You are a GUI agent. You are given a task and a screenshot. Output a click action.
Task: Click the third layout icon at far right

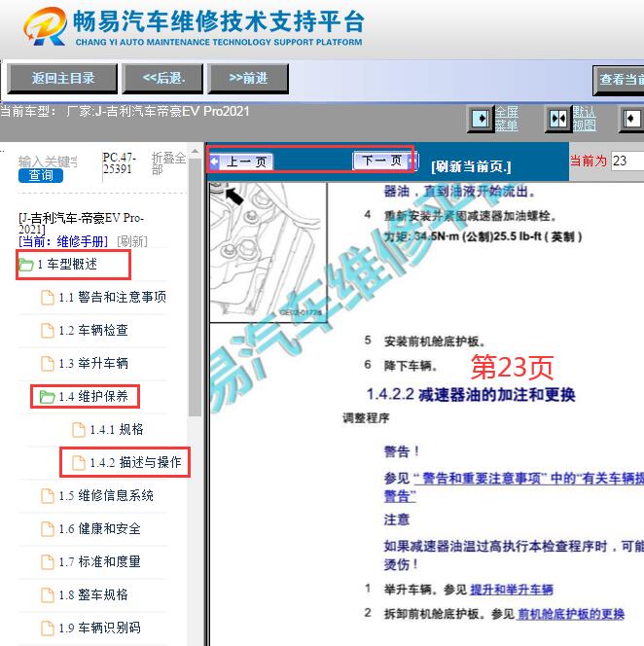[x=631, y=119]
